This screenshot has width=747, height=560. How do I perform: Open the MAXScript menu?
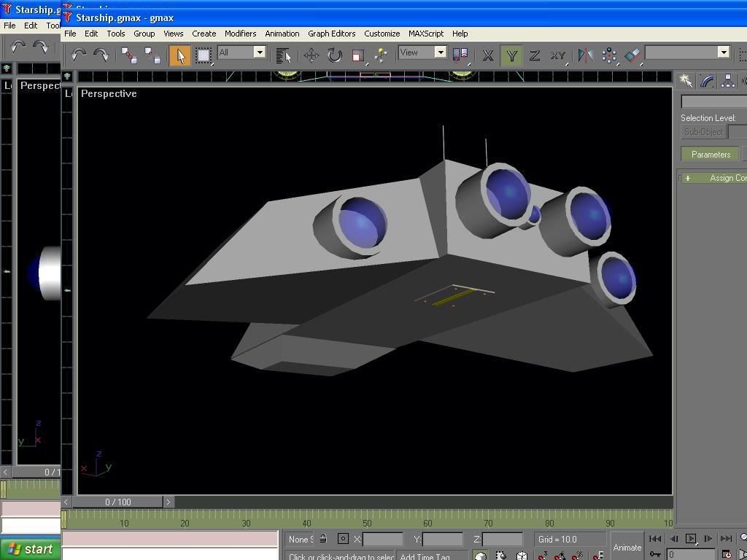tap(425, 34)
